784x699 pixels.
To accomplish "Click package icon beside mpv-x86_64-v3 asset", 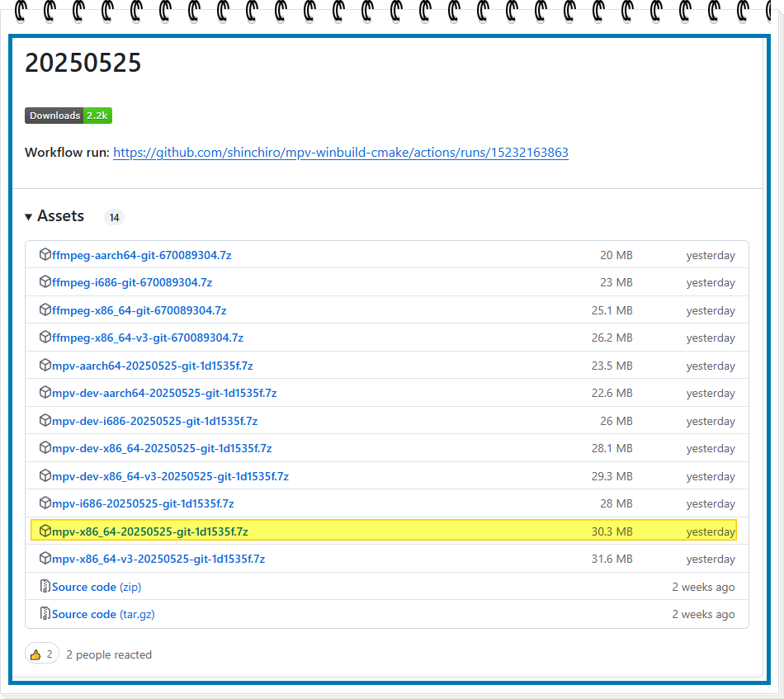I will [x=45, y=559].
